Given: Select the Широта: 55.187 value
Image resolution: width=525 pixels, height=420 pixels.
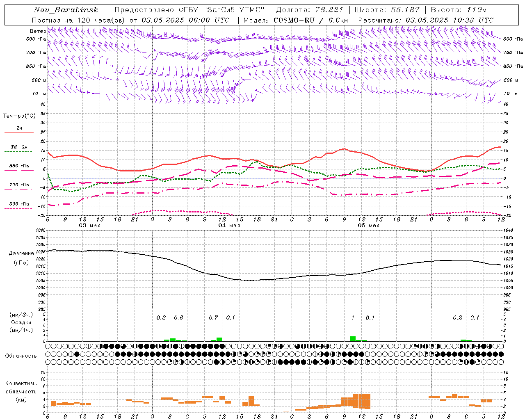Looking at the screenshot, I should click(387, 10).
